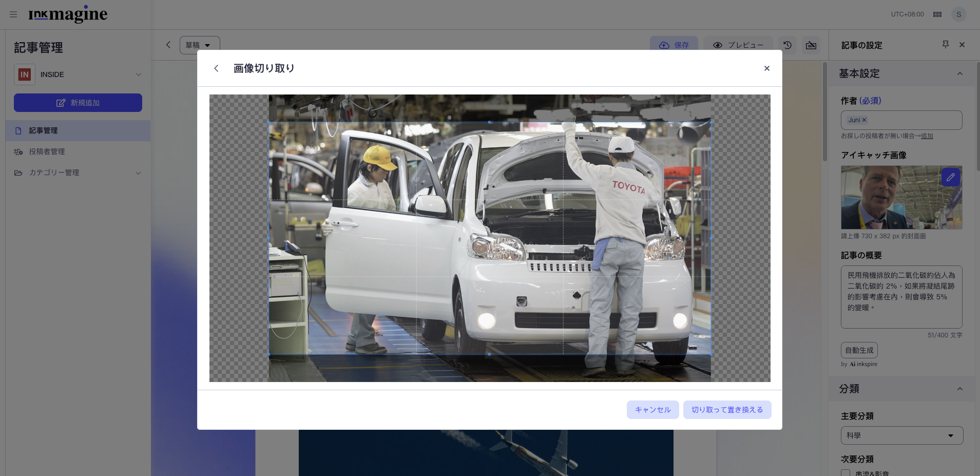Click the UTC+08:00 timezone label
The width and height of the screenshot is (980, 476).
coord(907,14)
